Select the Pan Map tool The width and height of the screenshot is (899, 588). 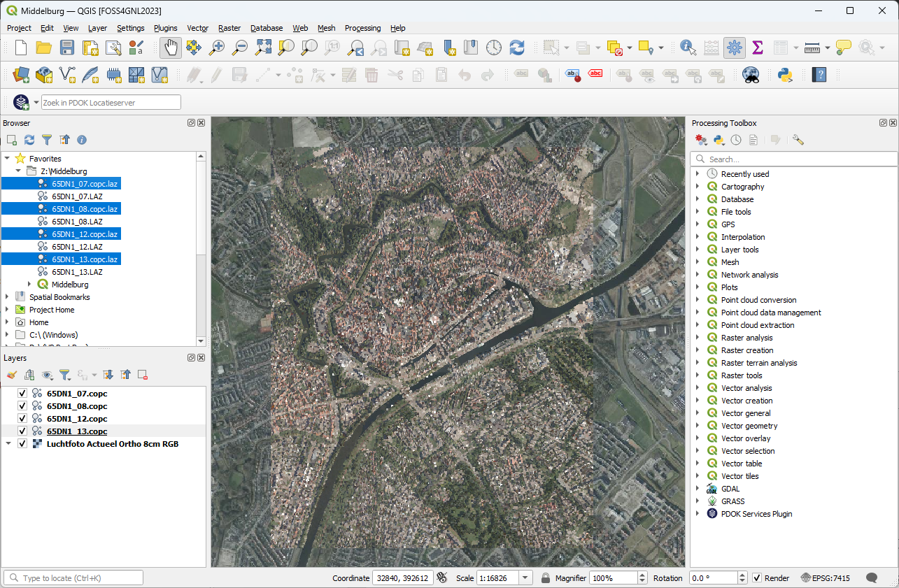coord(171,48)
